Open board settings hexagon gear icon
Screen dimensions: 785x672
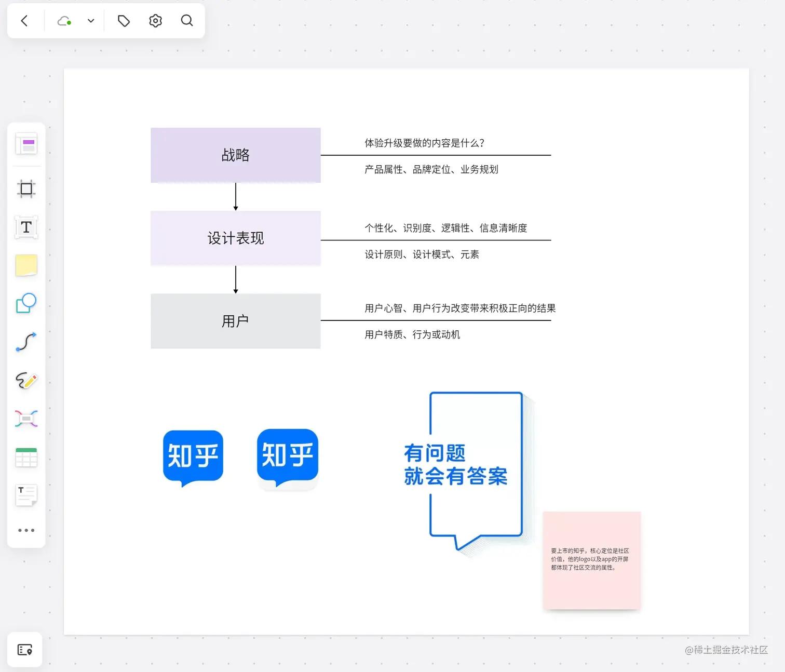coord(155,21)
